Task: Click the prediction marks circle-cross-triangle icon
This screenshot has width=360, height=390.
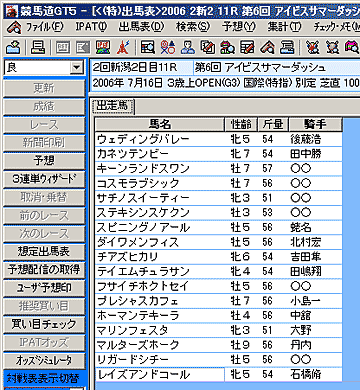Action: [168, 47]
